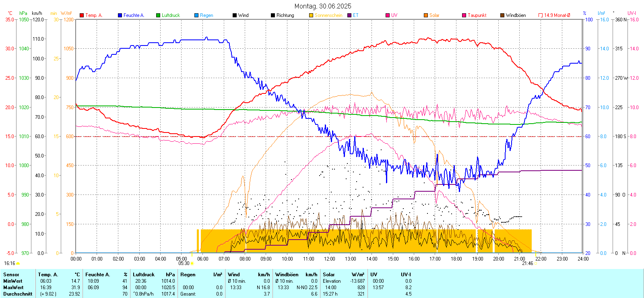
Task: Click the red Temp. A. legend square
Action: (x=82, y=15)
